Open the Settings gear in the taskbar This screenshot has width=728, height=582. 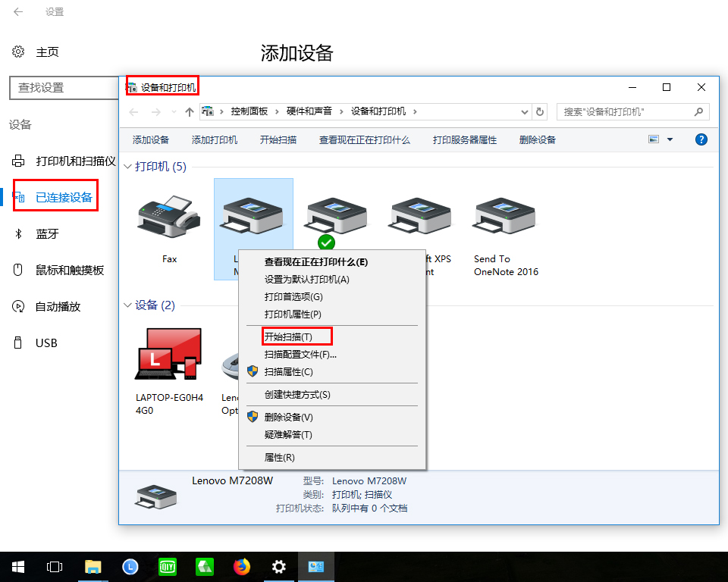(278, 567)
